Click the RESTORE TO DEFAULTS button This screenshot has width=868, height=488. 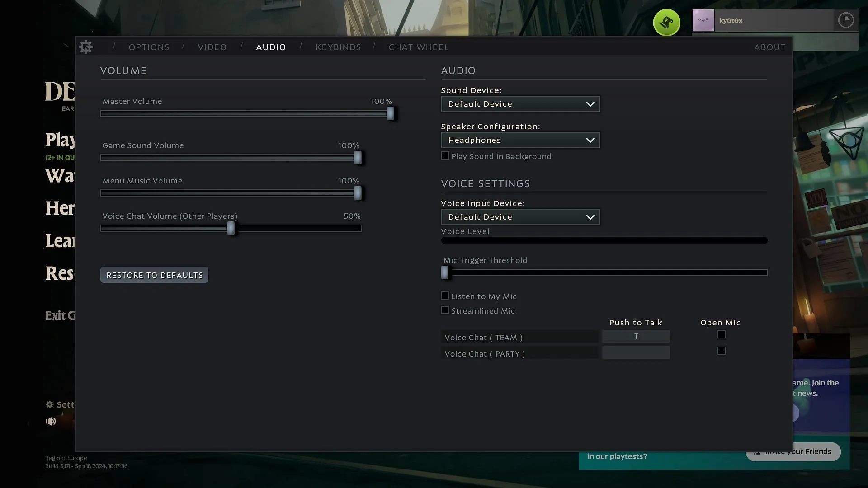[155, 275]
